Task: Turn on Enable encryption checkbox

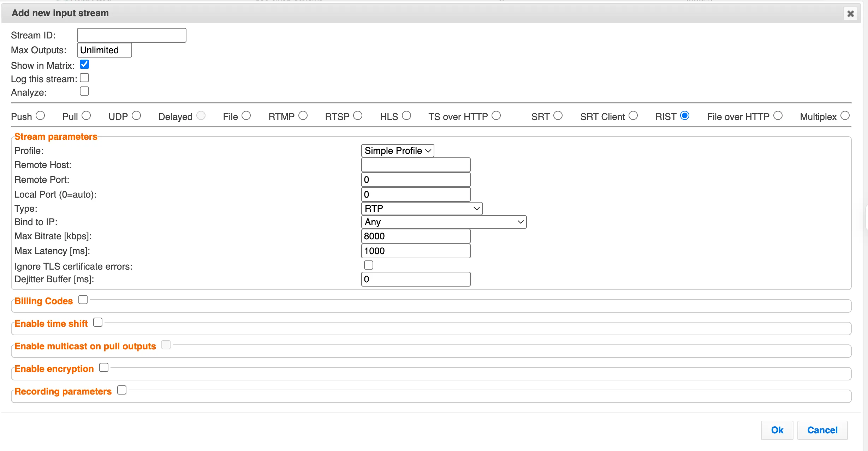Action: [104, 367]
